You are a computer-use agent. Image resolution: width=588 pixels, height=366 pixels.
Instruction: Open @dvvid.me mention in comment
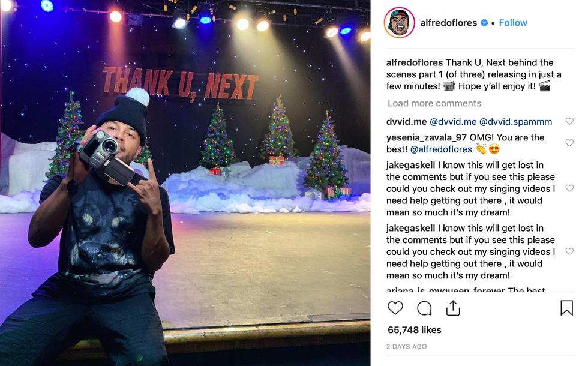pos(453,121)
